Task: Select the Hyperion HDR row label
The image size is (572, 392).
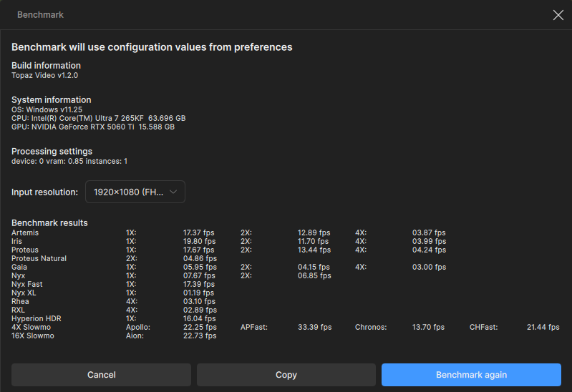Action: point(37,318)
